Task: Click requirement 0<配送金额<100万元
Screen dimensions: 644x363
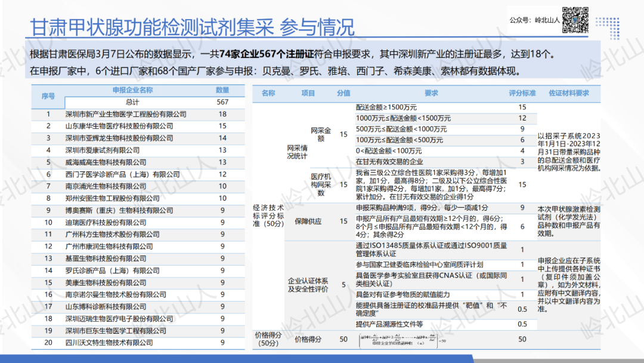Action: click(389, 151)
